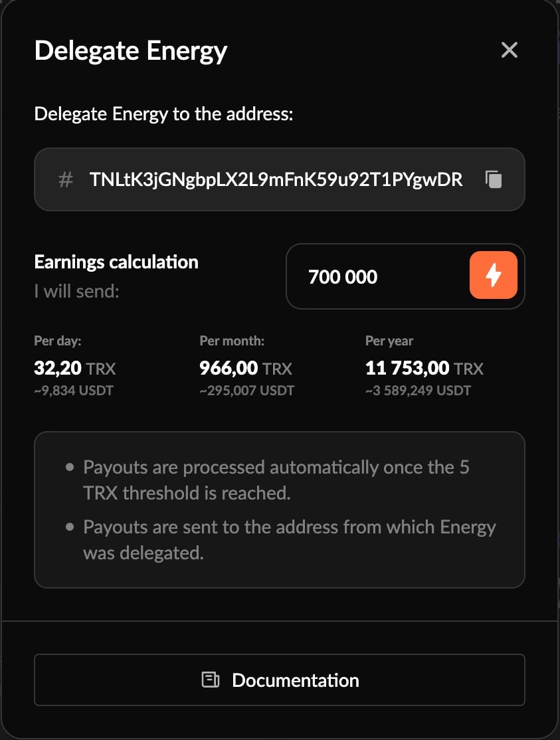Click the note about payout destination address
560x740 pixels.
(289, 539)
